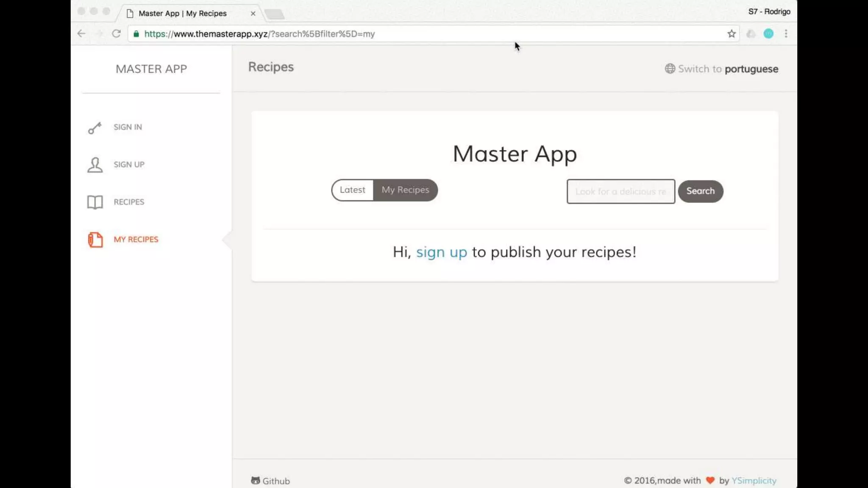Click the My Recipes orange document icon
This screenshot has height=488, width=868.
(95, 240)
